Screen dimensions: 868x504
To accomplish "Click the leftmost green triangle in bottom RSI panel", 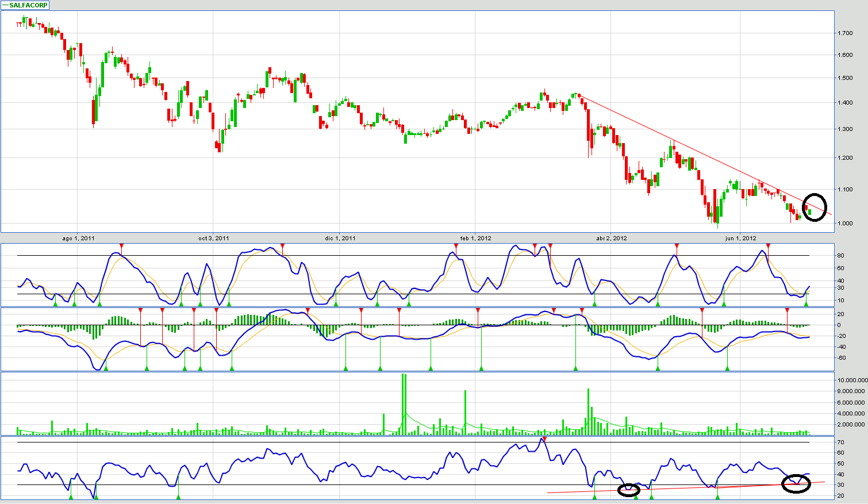I will tap(71, 497).
